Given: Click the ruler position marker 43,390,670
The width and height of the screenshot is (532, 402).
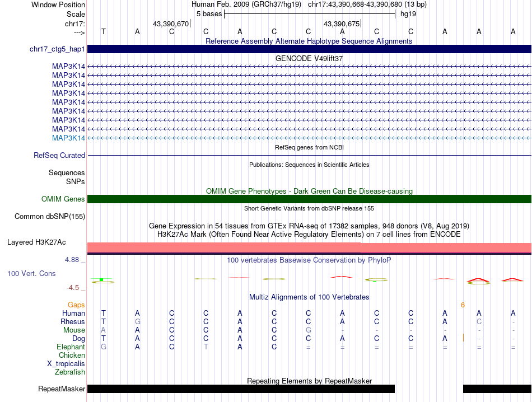Looking at the screenshot, I should click(171, 24).
